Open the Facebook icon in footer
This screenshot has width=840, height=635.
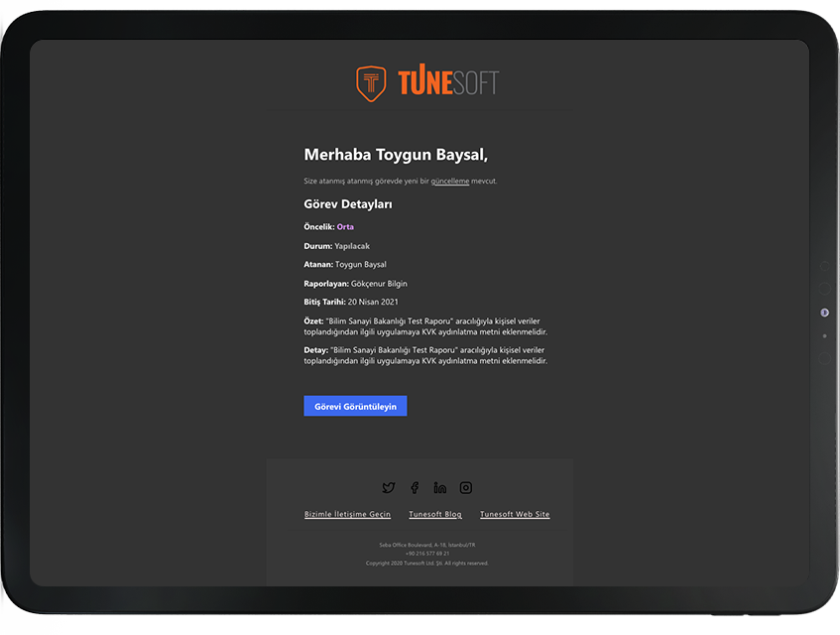(415, 487)
